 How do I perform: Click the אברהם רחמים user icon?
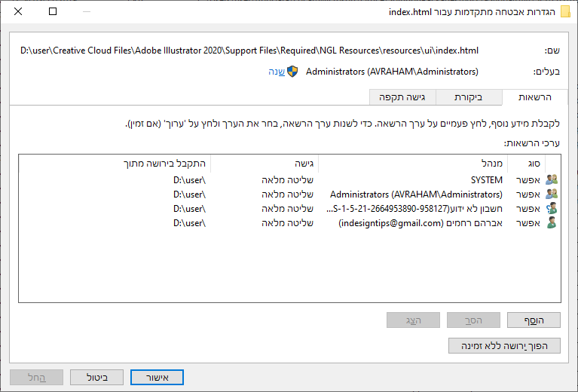tap(552, 222)
